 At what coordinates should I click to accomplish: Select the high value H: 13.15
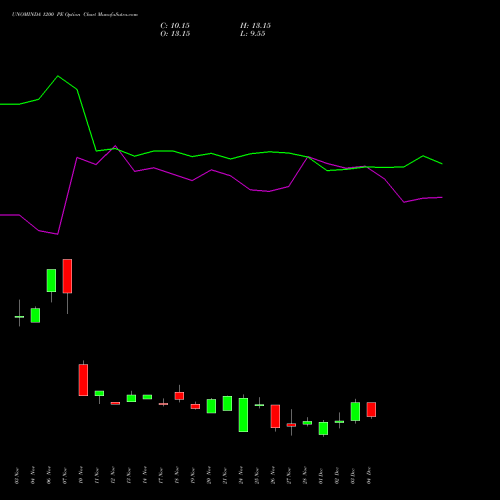point(255,26)
